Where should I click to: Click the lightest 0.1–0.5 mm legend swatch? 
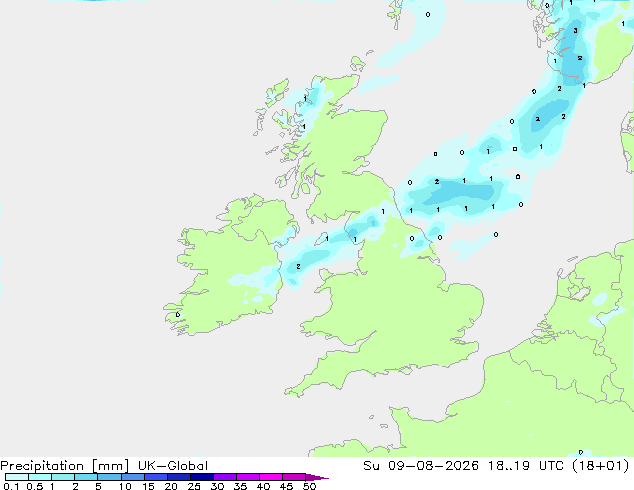pyautogui.click(x=17, y=477)
